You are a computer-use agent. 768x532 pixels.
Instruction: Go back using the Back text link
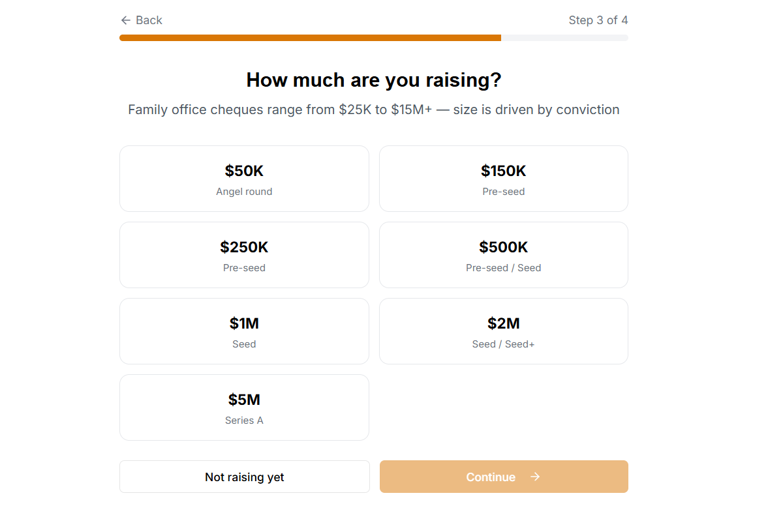pos(149,20)
